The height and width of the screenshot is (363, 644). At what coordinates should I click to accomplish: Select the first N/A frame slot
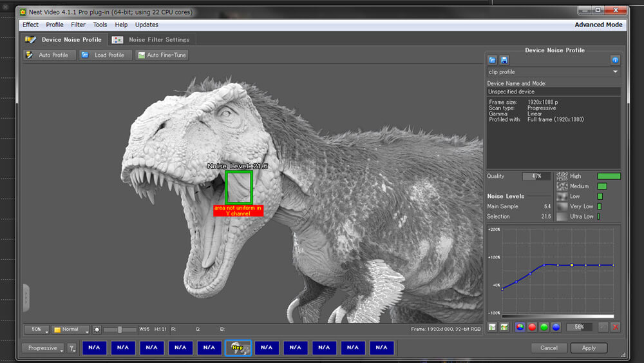94,348
